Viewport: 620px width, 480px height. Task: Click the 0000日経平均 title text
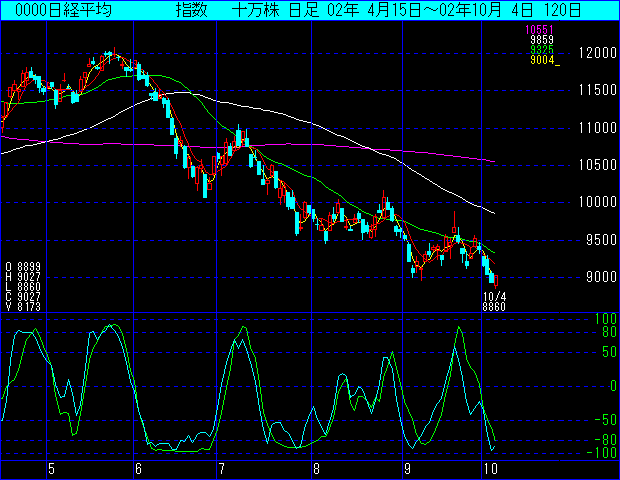point(63,10)
